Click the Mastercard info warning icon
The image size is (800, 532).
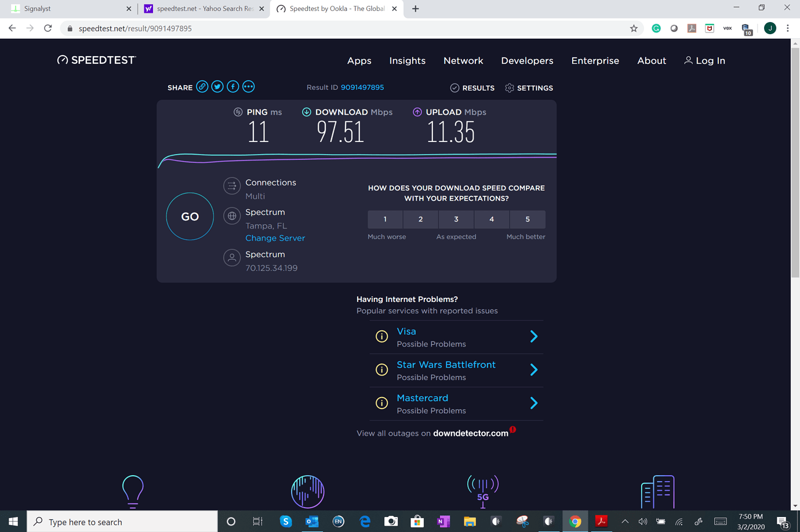click(381, 403)
